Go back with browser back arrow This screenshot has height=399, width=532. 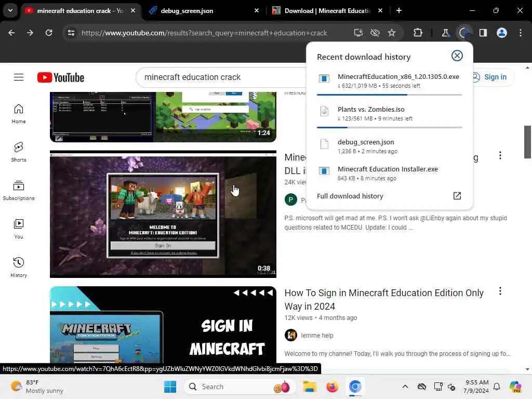pyautogui.click(x=11, y=33)
